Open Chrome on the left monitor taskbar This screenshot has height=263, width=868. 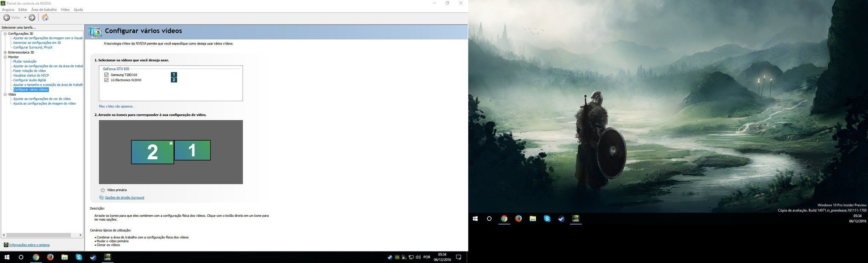pos(36,257)
